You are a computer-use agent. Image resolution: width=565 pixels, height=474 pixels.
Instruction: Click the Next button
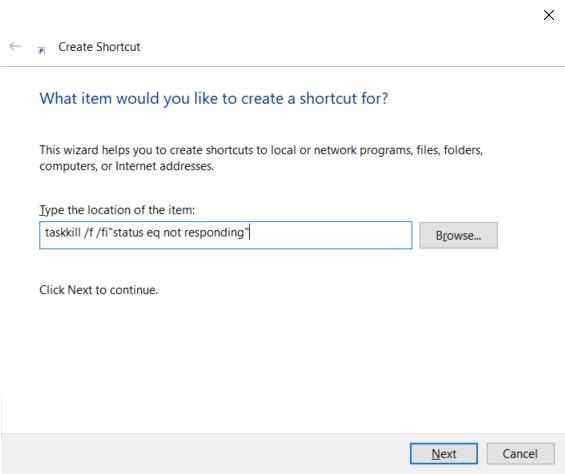tap(444, 453)
